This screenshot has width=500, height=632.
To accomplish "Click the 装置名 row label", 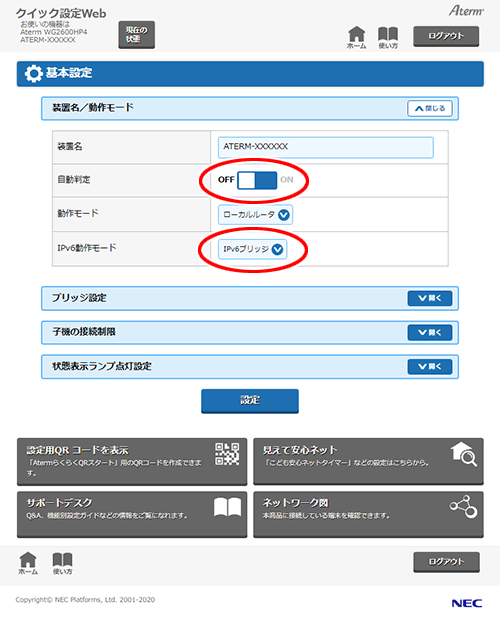I will (x=70, y=147).
